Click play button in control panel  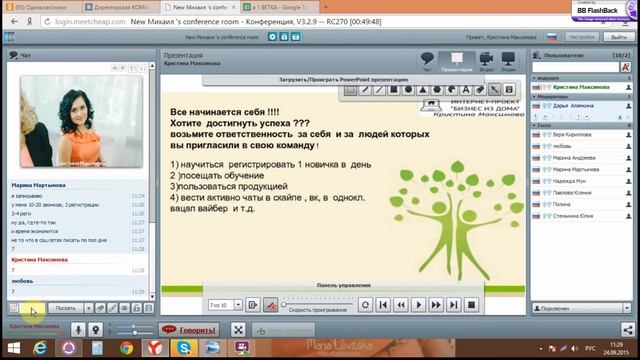pos(418,305)
